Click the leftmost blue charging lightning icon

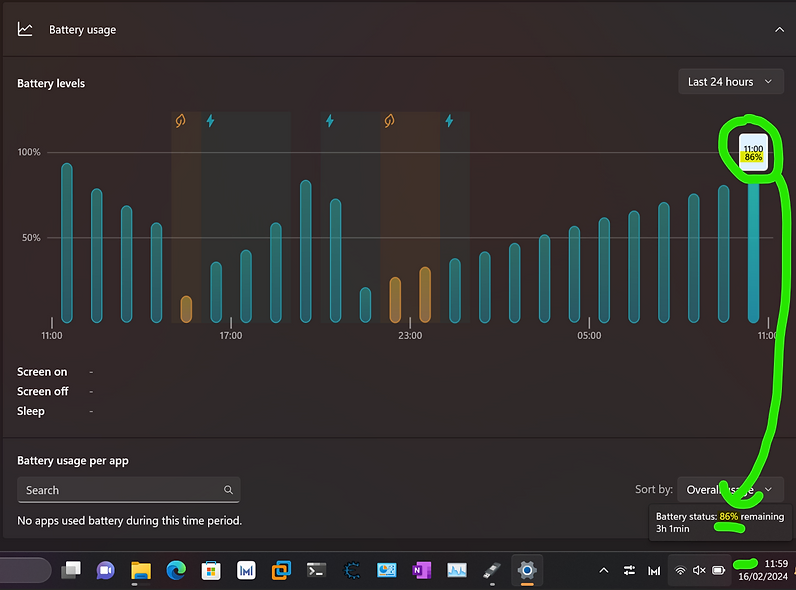point(211,121)
